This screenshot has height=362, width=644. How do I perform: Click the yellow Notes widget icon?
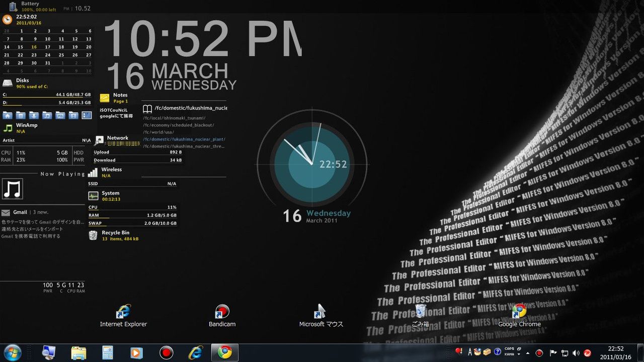click(105, 98)
